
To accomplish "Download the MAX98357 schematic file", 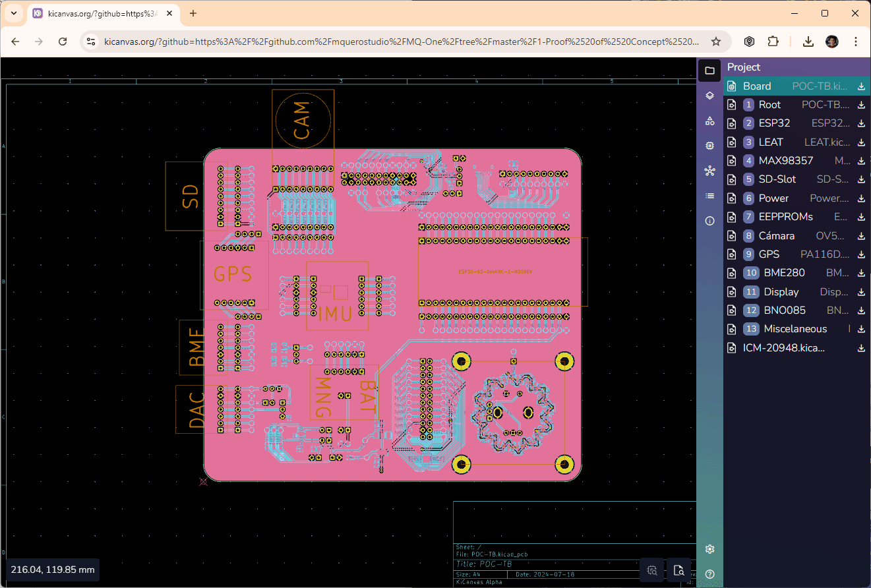I will 861,161.
